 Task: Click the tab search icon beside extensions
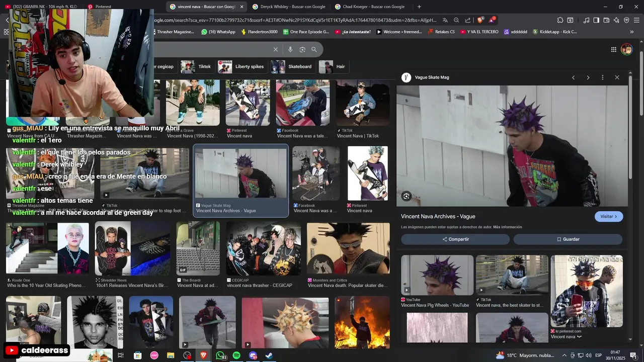pyautogui.click(x=570, y=20)
